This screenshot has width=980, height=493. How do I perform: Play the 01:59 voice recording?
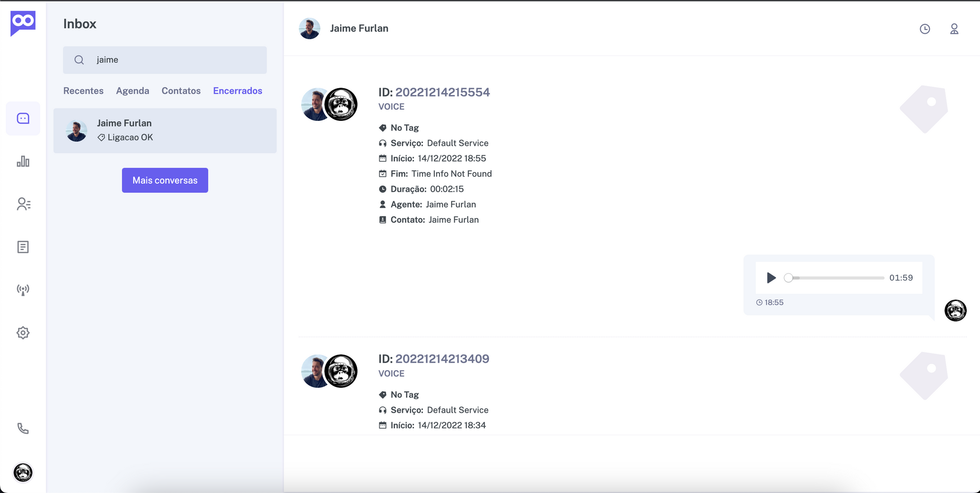tap(771, 278)
